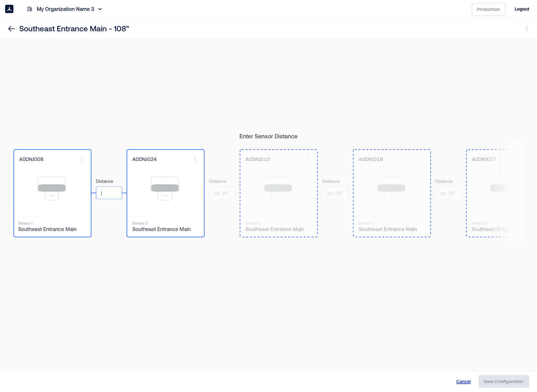Screen dimensions: 537x392
Task: Click the distance field between sensors 2 and 3
Action: [x=222, y=193]
